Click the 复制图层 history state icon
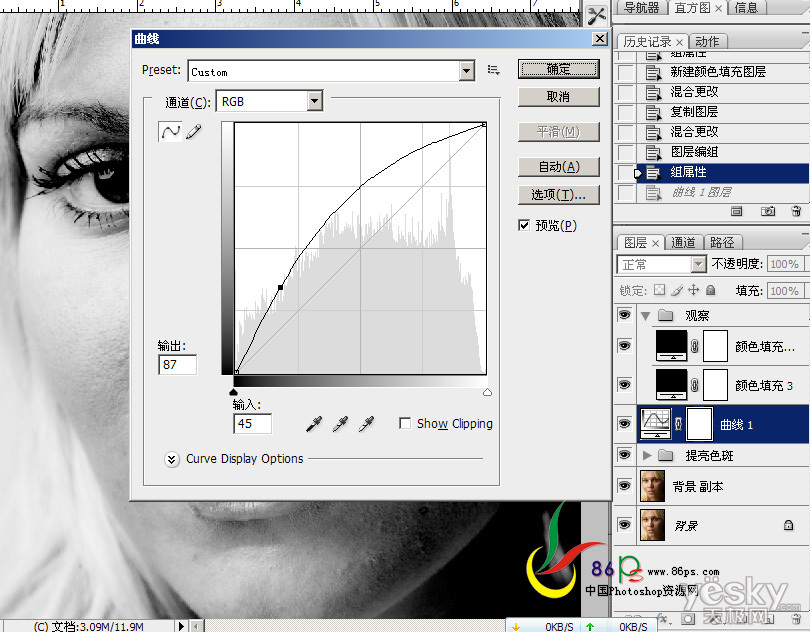This screenshot has width=810, height=632. point(653,112)
